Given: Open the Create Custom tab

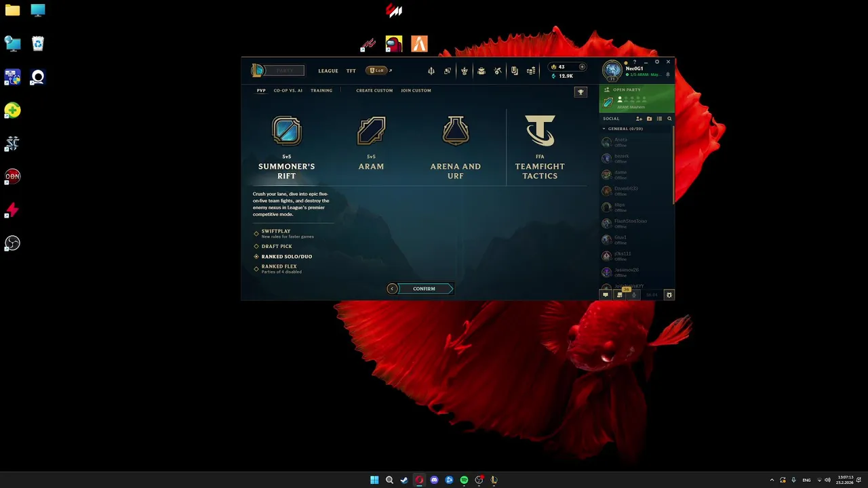Looking at the screenshot, I should point(374,90).
